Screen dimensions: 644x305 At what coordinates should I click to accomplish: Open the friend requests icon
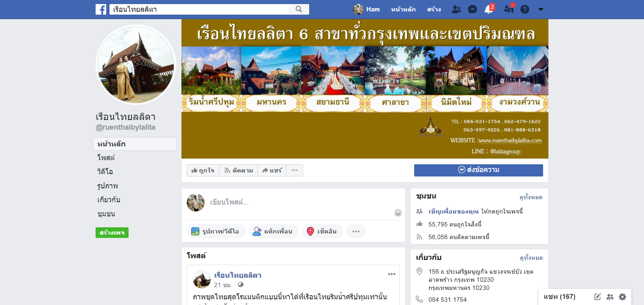click(x=456, y=9)
